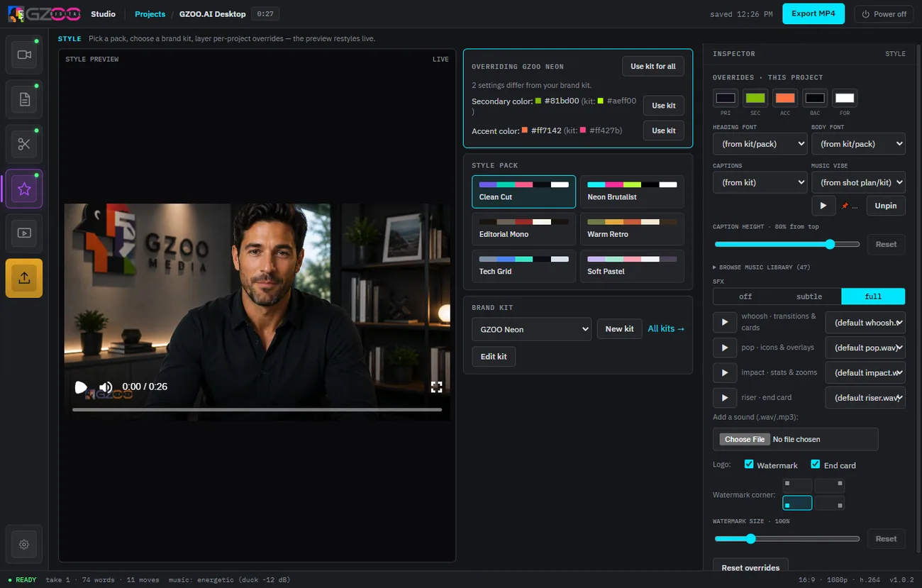This screenshot has width=922, height=588.
Task: Toggle the Watermark checkbox
Action: [749, 465]
